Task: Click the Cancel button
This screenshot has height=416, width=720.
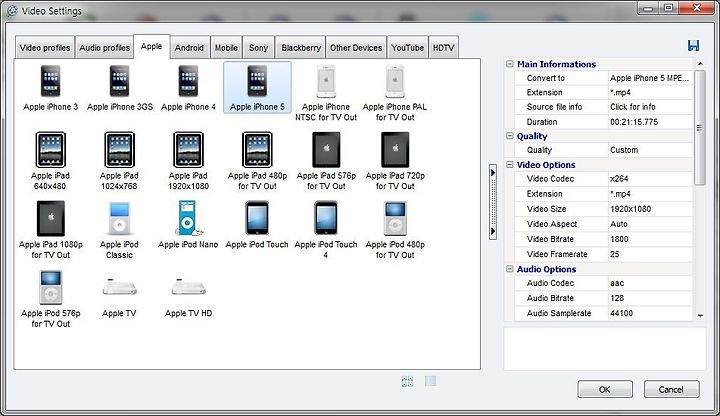Action: tap(671, 389)
